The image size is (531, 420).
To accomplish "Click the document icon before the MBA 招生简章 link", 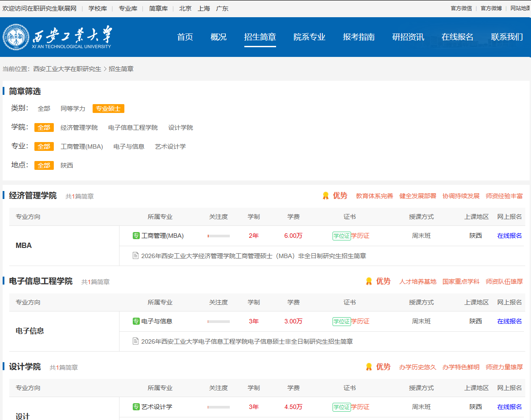I will 136,256.
